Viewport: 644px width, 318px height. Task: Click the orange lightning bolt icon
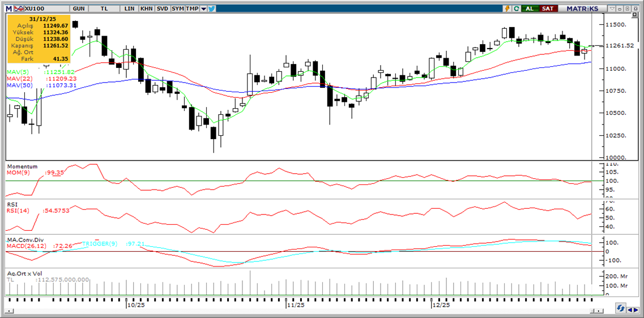[x=507, y=8]
